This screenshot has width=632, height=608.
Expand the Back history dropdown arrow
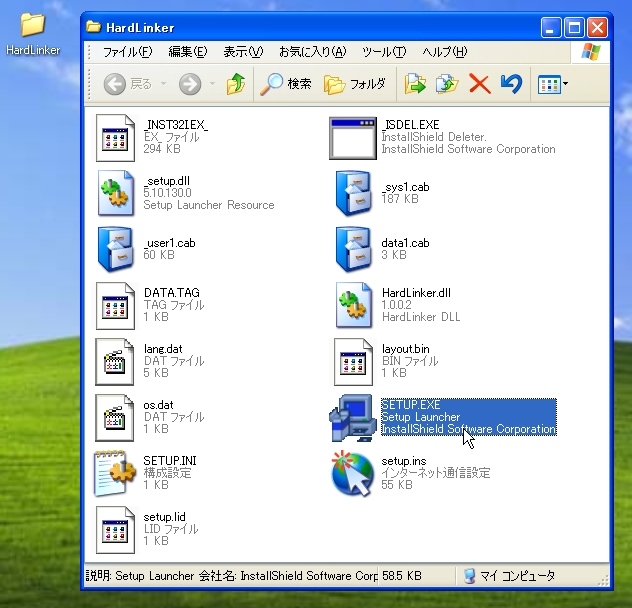click(x=163, y=84)
